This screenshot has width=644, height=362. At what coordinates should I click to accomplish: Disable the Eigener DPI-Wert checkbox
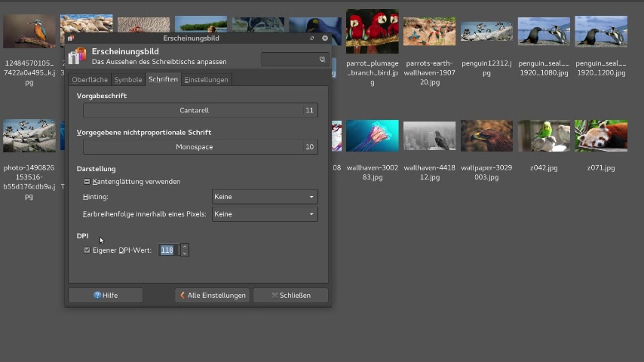pos(87,250)
